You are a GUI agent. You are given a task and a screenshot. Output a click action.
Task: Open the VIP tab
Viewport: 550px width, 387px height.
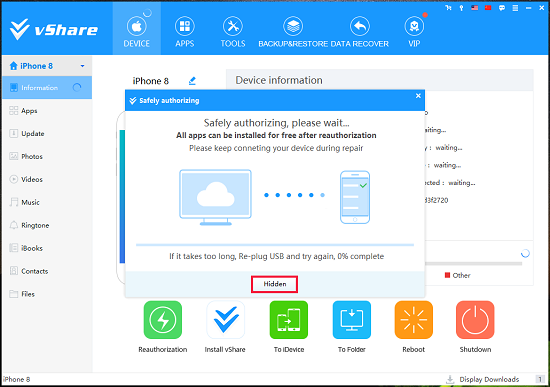[x=414, y=32]
